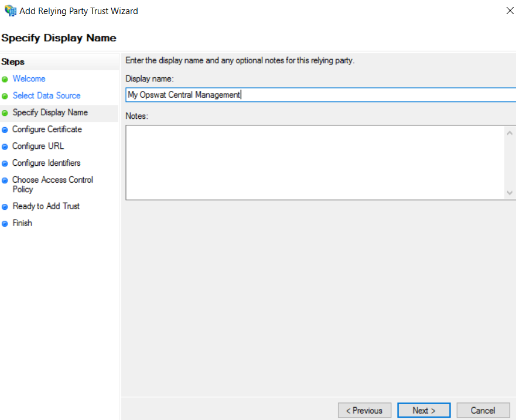The width and height of the screenshot is (516, 420).
Task: Go to Select Data Source step
Action: (x=46, y=95)
